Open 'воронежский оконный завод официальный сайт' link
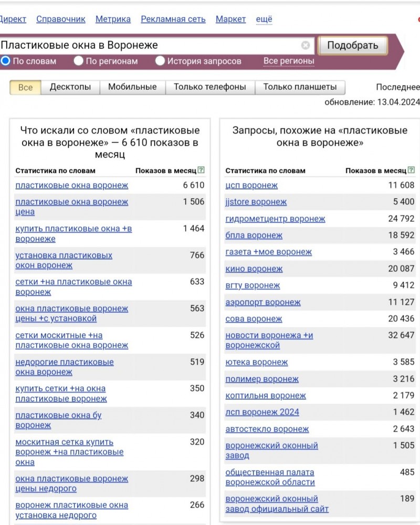This screenshot has width=420, height=525. coord(277,503)
